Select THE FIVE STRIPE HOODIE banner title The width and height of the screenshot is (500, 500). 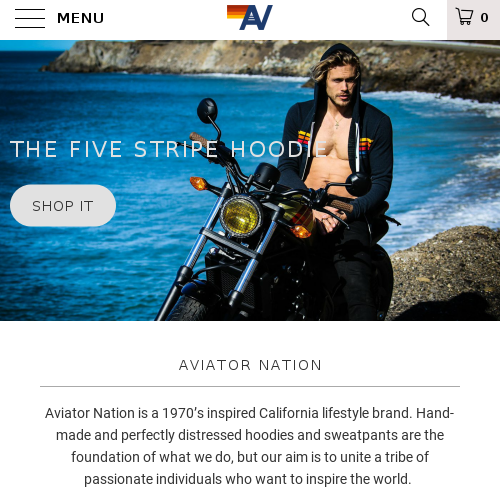pyautogui.click(x=169, y=149)
